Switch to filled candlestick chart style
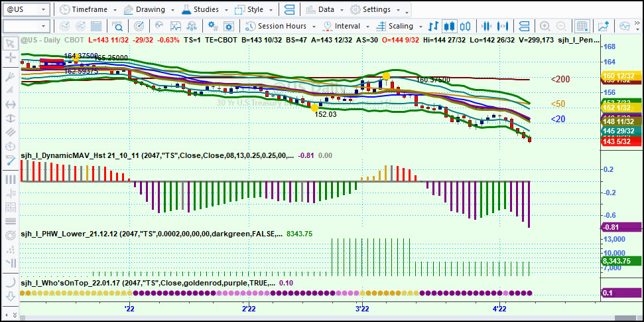The image size is (644, 322). click(449, 27)
